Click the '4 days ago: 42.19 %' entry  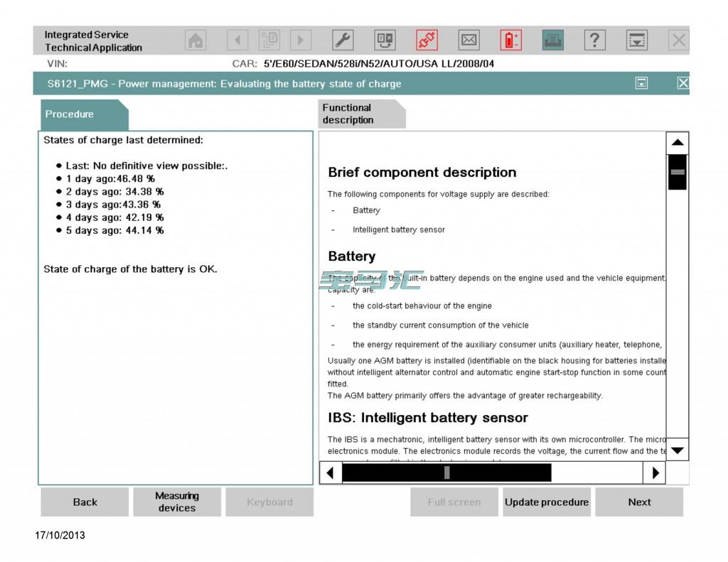pos(114,217)
